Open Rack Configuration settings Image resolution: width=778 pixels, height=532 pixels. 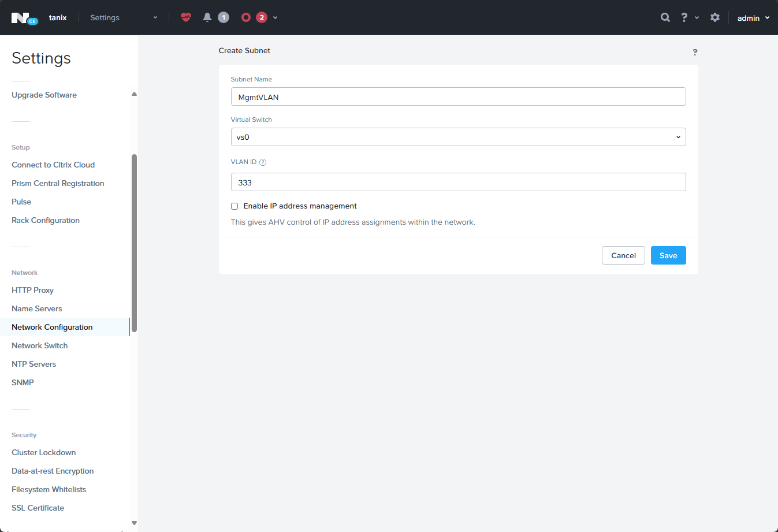click(x=46, y=220)
